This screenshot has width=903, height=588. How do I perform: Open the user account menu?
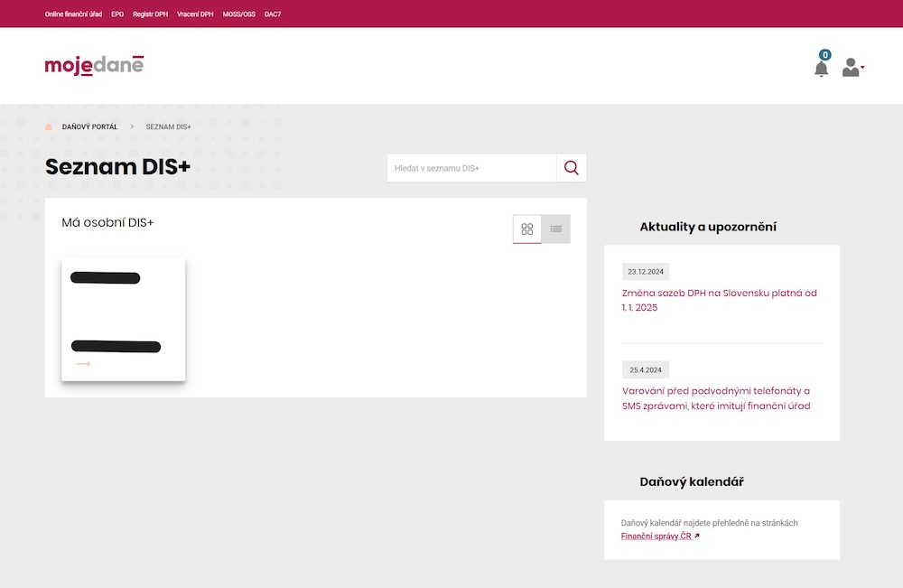852,68
